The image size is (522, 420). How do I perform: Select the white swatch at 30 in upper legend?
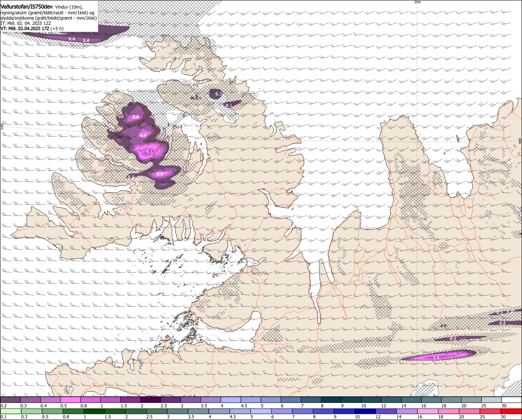[x=512, y=400]
